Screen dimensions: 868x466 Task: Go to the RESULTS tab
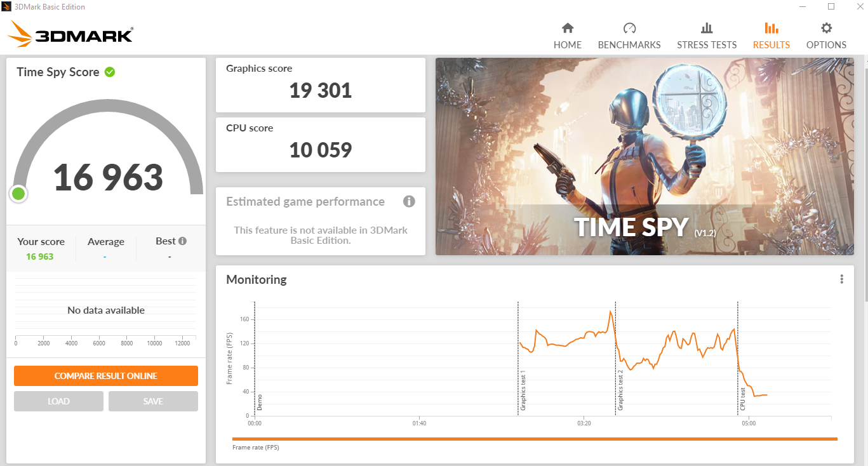[x=771, y=36]
